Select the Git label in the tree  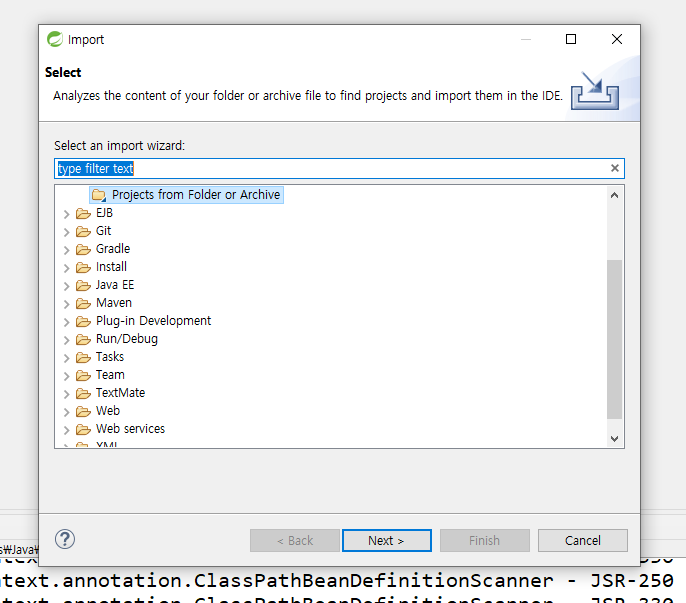[x=104, y=231]
